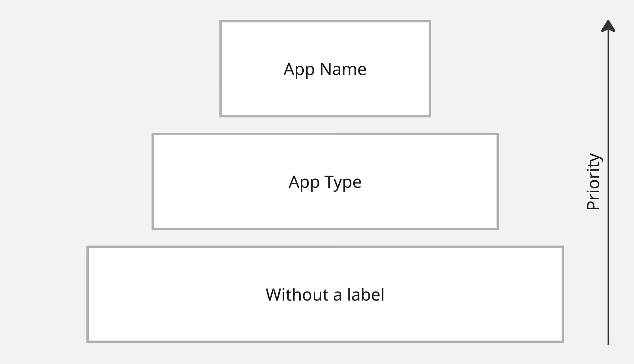Image resolution: width=634 pixels, height=364 pixels.
Task: Click the bottom border of Without a label box
Action: tap(325, 342)
